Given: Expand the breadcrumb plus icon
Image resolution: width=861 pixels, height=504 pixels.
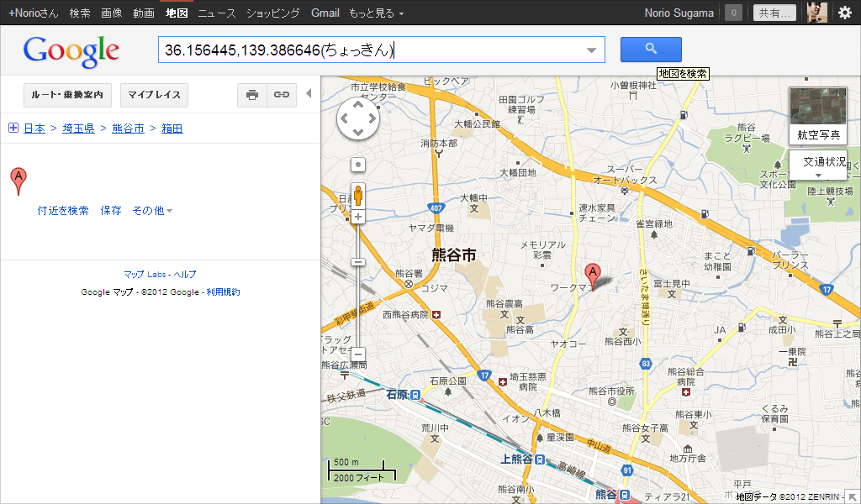Looking at the screenshot, I should 13,128.
